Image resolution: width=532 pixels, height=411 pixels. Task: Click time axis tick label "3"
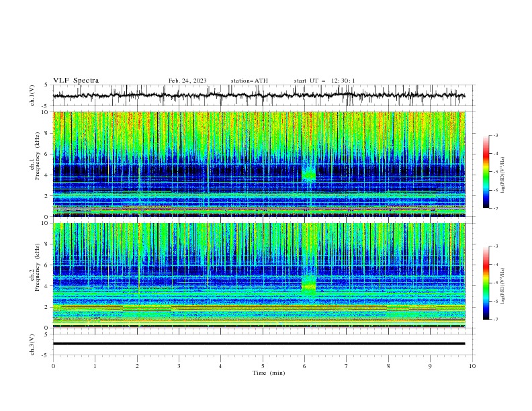coord(179,366)
